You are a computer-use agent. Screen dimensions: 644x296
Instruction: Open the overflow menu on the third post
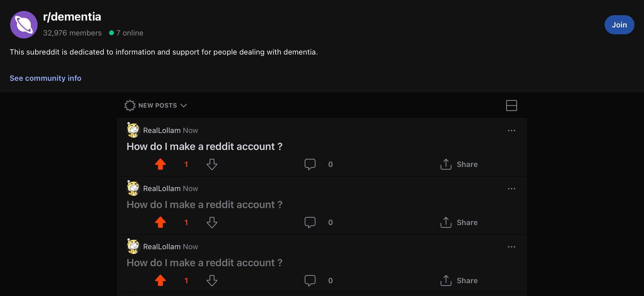512,247
